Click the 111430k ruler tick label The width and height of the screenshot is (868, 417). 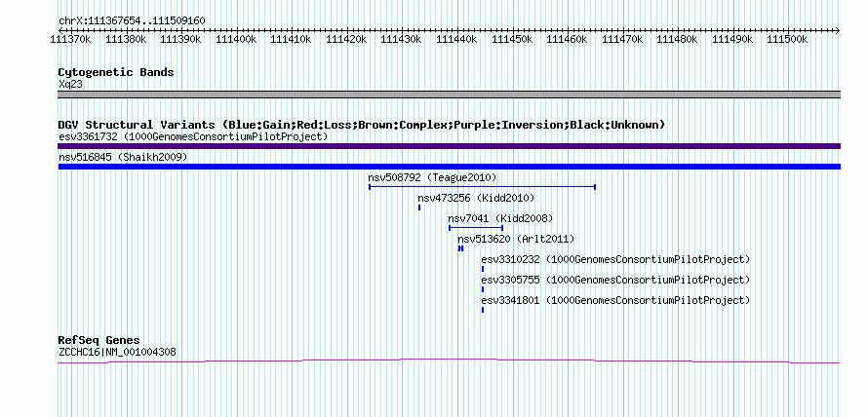402,39
